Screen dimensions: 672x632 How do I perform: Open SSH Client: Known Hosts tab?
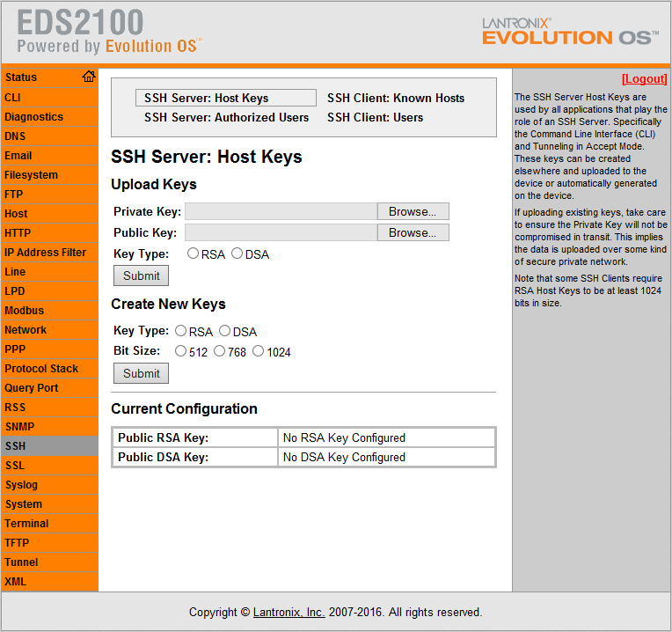click(x=396, y=98)
